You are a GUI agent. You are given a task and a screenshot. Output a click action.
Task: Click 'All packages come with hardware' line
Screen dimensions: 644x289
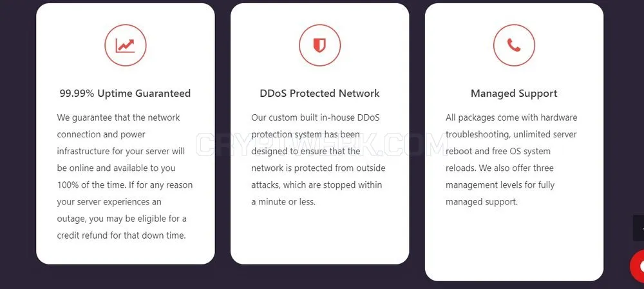tap(511, 118)
